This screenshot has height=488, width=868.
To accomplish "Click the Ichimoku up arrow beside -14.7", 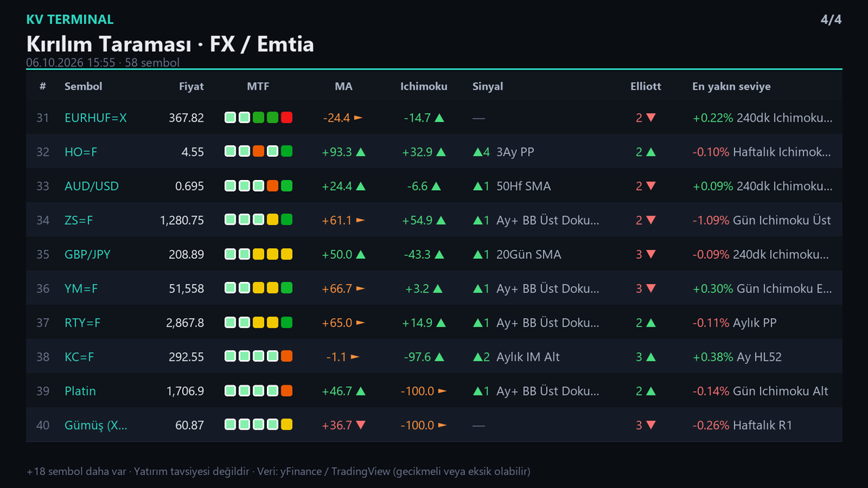I will point(439,118).
